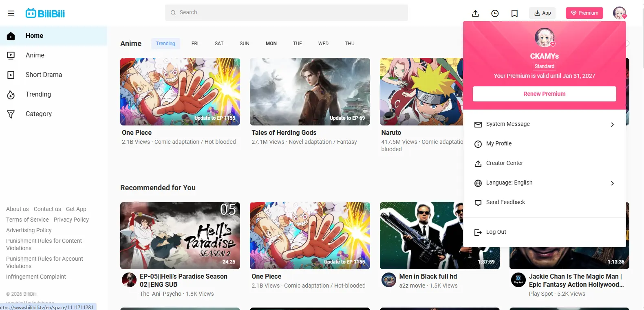Select the SAT schedule tab

click(x=219, y=44)
